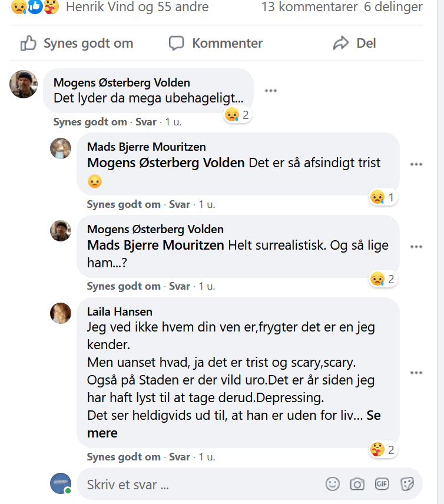This screenshot has width=444, height=504.
Task: Like Laila Hansen's comment via Synes godt om
Action: [x=124, y=457]
